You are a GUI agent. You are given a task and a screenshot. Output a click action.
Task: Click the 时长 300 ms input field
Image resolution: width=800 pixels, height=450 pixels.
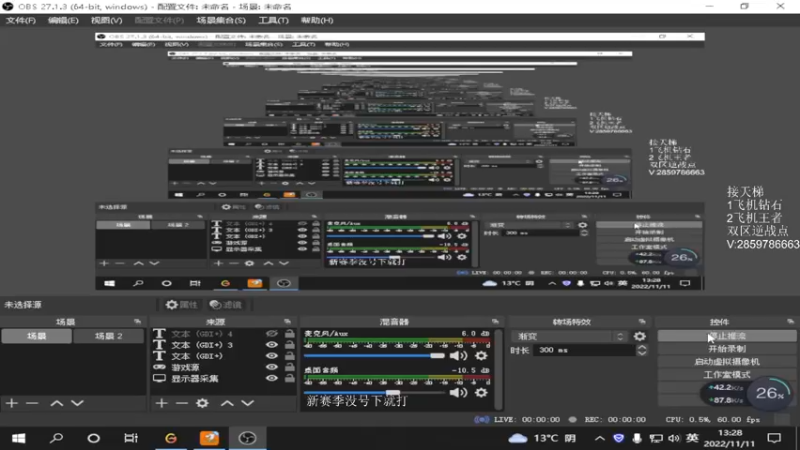pyautogui.click(x=584, y=350)
